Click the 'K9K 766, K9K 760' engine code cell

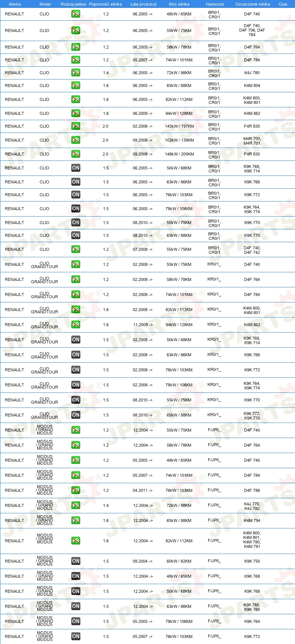(x=252, y=607)
